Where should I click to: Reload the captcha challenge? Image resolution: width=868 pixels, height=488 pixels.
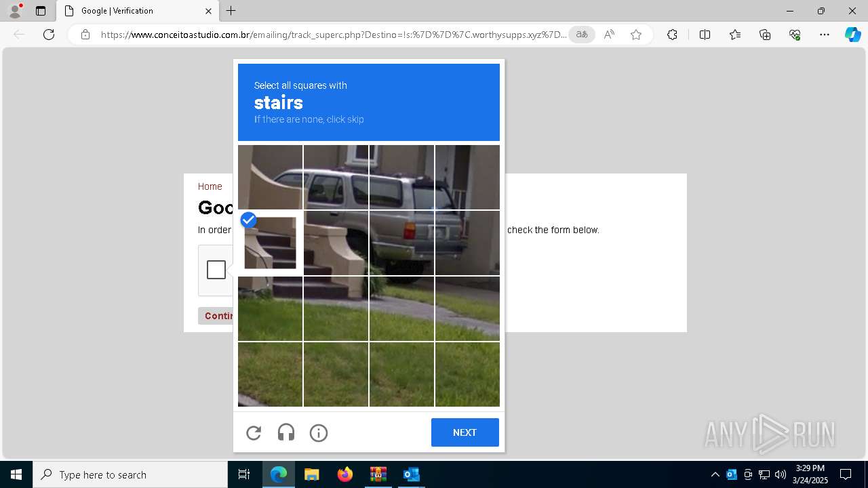tap(254, 432)
